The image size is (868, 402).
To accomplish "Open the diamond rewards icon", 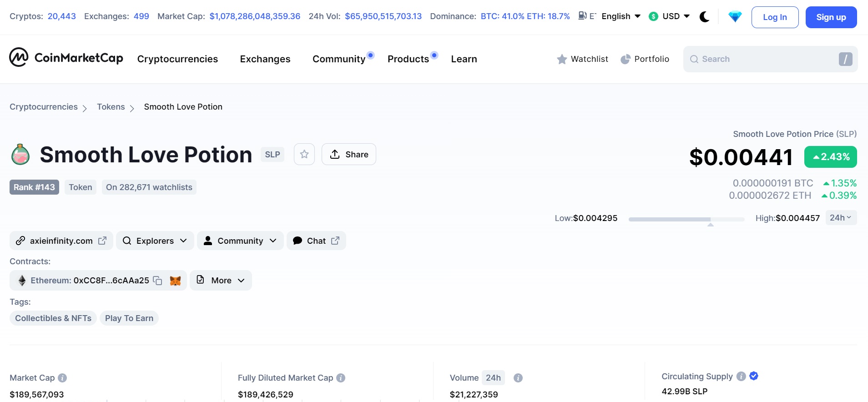I will click(x=735, y=17).
